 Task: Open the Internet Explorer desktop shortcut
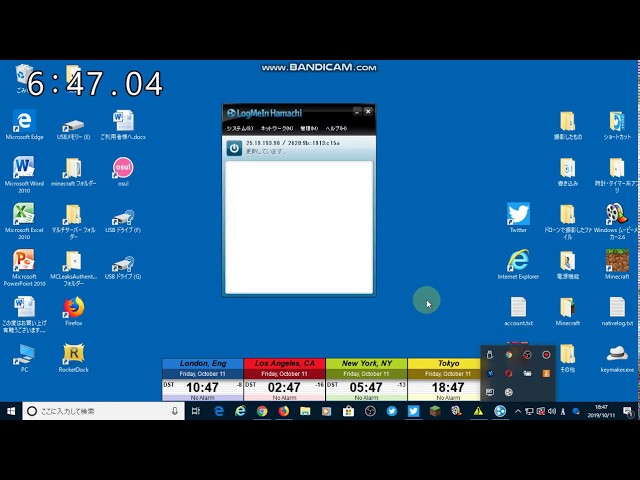click(518, 264)
